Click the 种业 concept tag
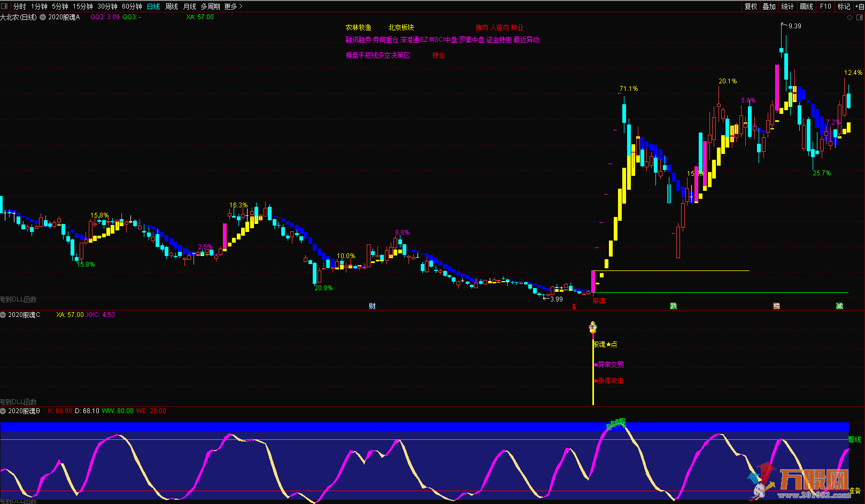The height and width of the screenshot is (504, 865). point(518,27)
